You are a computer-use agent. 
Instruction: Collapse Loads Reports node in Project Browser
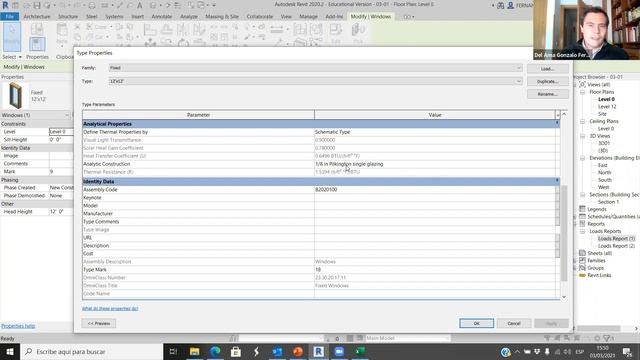click(582, 231)
